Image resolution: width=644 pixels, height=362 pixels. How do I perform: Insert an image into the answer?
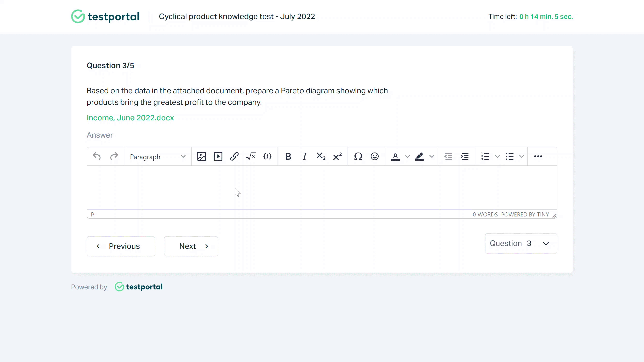coord(201,156)
